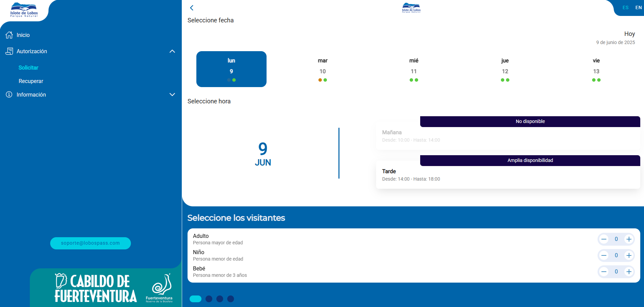Open the Recuperar submenu item

[31, 81]
